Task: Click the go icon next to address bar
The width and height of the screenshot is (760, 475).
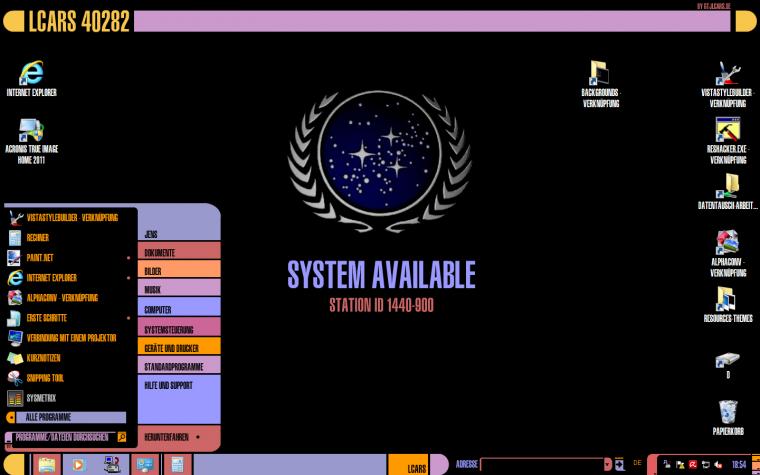Action: coord(619,464)
